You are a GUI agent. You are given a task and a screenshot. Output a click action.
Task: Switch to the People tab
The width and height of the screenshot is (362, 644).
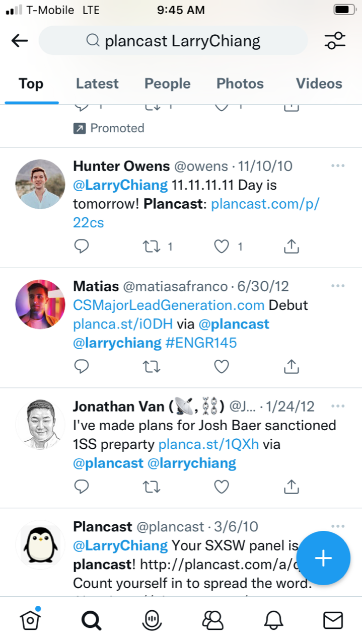(x=167, y=84)
